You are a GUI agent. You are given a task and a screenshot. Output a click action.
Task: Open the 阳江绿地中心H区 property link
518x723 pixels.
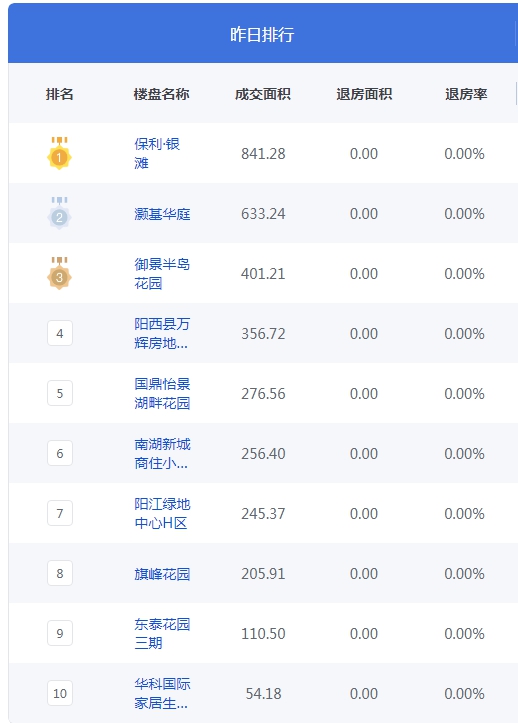162,513
